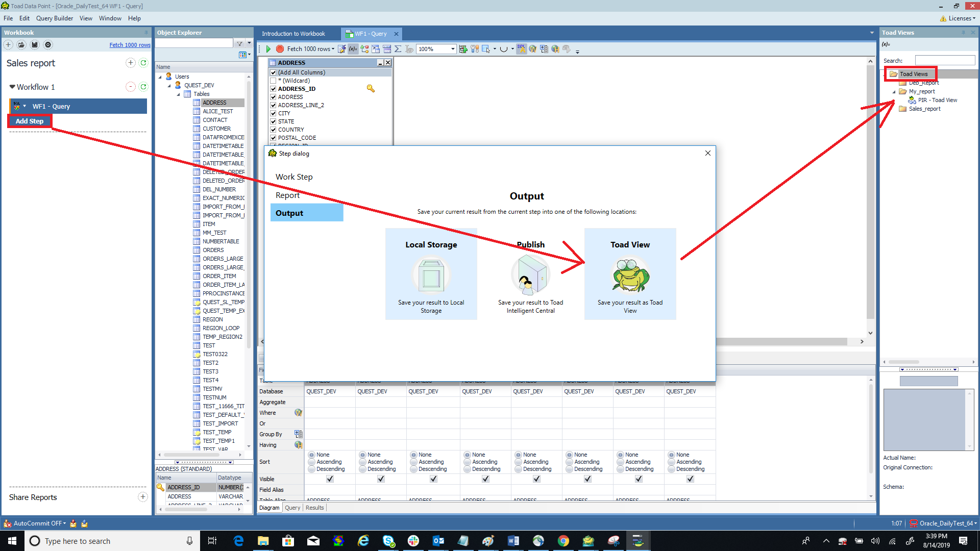Open the Query Builder menu
The width and height of the screenshot is (980, 551).
click(x=55, y=18)
